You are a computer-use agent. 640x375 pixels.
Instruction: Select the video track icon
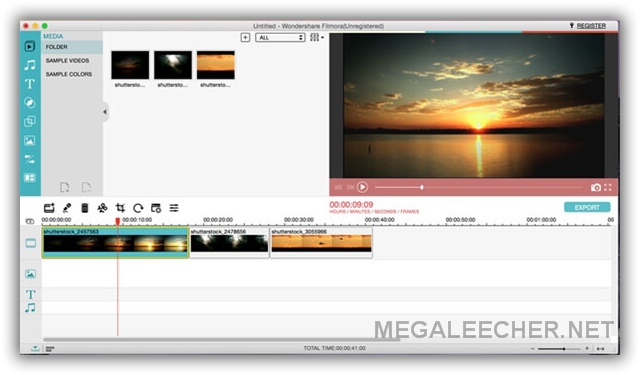31,243
